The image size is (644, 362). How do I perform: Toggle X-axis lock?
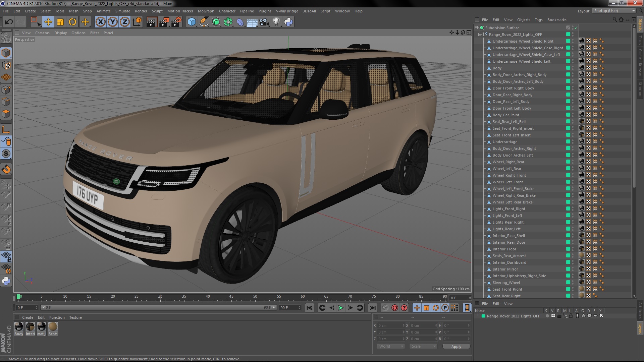(100, 22)
